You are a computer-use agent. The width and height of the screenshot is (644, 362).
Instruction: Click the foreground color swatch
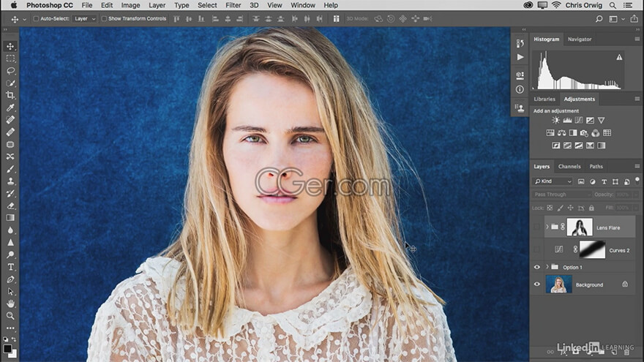tap(7, 349)
